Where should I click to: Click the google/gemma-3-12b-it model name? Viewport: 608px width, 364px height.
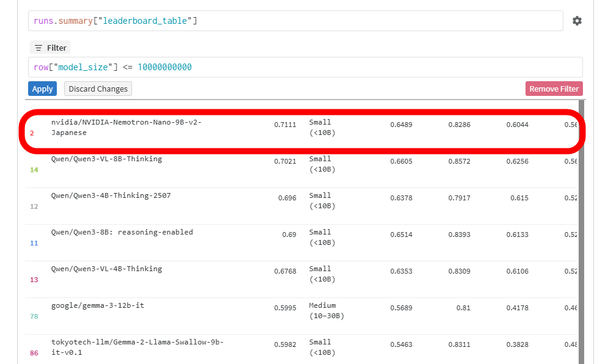pyautogui.click(x=98, y=305)
